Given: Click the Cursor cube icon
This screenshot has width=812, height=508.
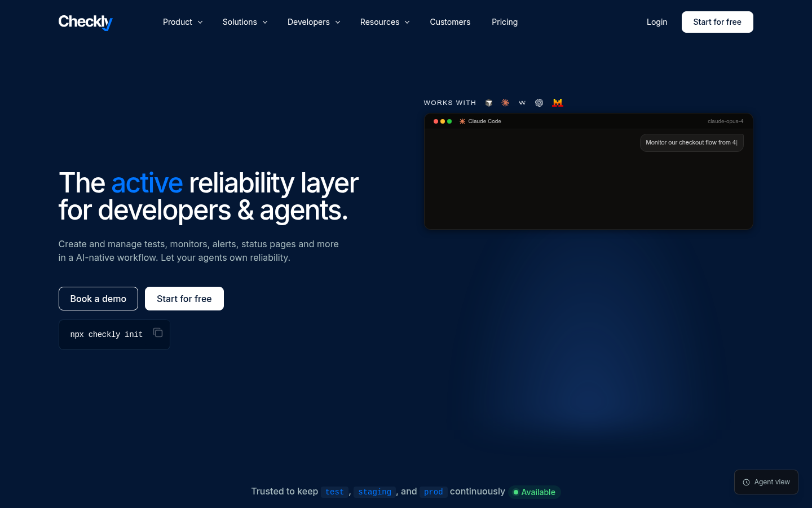Looking at the screenshot, I should pos(489,103).
